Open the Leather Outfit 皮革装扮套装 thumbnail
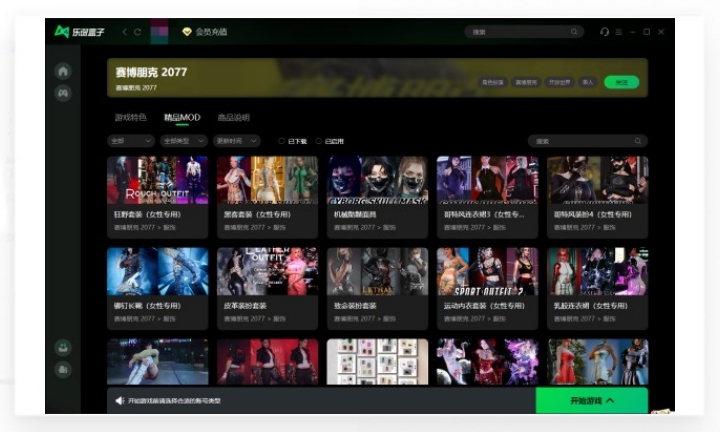720x432 pixels. (x=267, y=271)
